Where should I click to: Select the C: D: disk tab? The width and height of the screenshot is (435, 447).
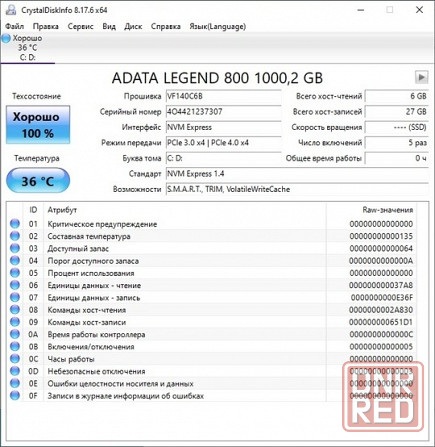click(x=28, y=48)
